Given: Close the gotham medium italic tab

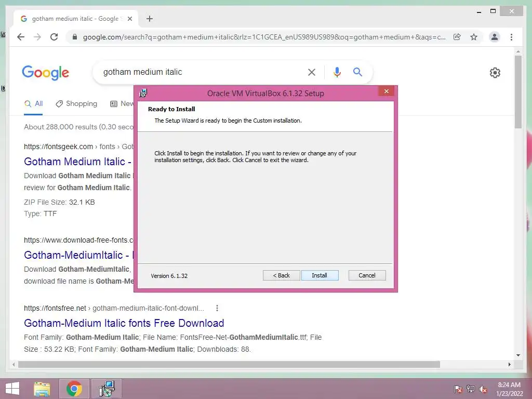Looking at the screenshot, I should (129, 19).
